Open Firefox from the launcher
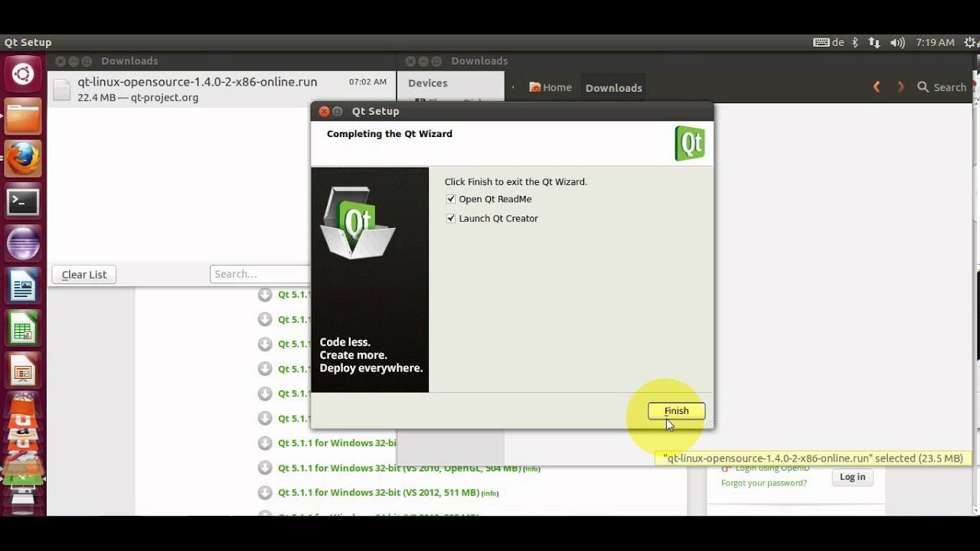Image resolution: width=980 pixels, height=551 pixels. coord(22,158)
